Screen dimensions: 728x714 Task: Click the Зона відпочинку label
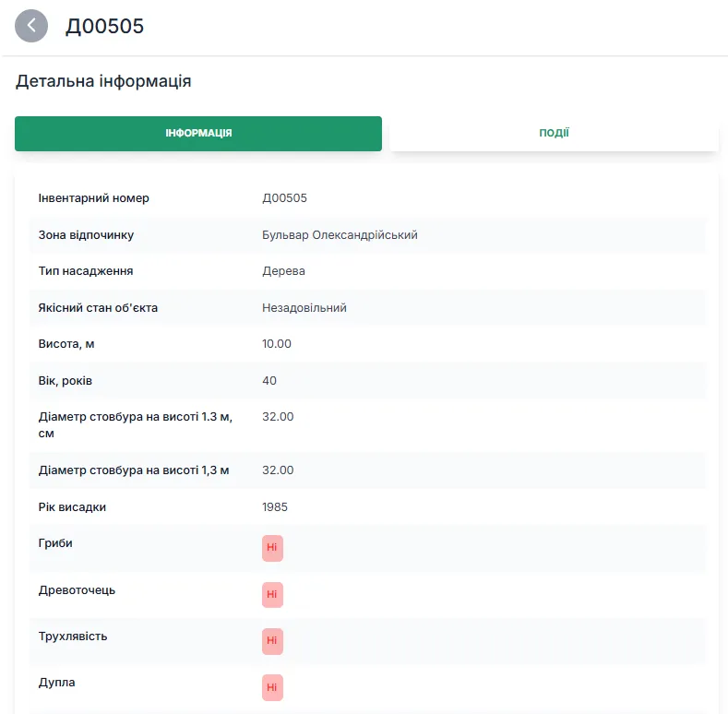coord(86,235)
